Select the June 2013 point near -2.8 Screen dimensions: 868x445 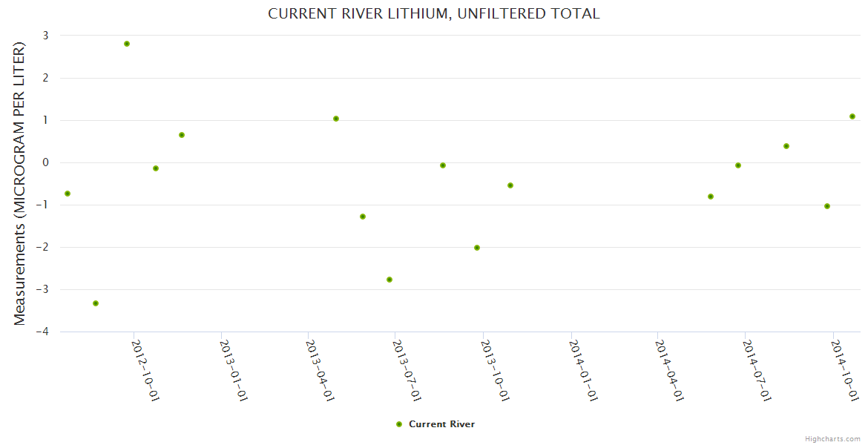pyautogui.click(x=389, y=280)
